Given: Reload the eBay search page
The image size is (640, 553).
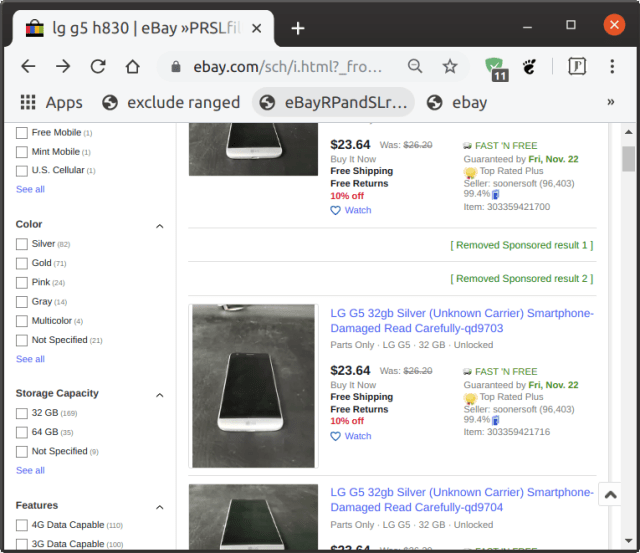Looking at the screenshot, I should 98,66.
